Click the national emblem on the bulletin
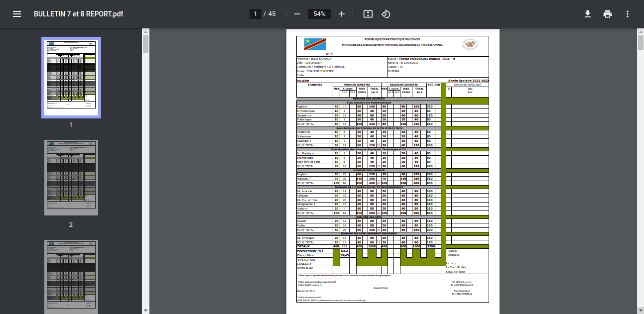The width and height of the screenshot is (644, 314). pos(470,45)
